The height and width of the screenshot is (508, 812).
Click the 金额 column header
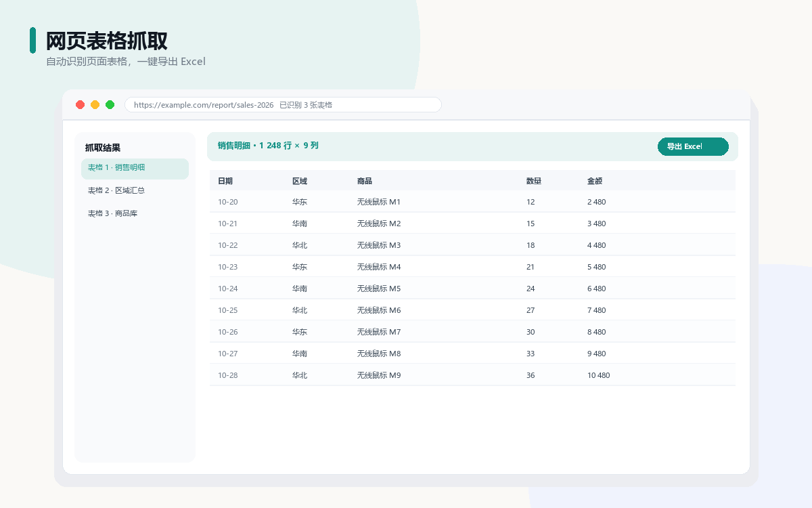click(595, 181)
